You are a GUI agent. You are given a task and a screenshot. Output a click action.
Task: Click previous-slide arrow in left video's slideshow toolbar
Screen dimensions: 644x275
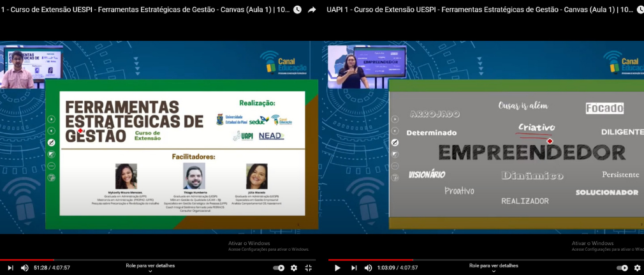pyautogui.click(x=52, y=131)
